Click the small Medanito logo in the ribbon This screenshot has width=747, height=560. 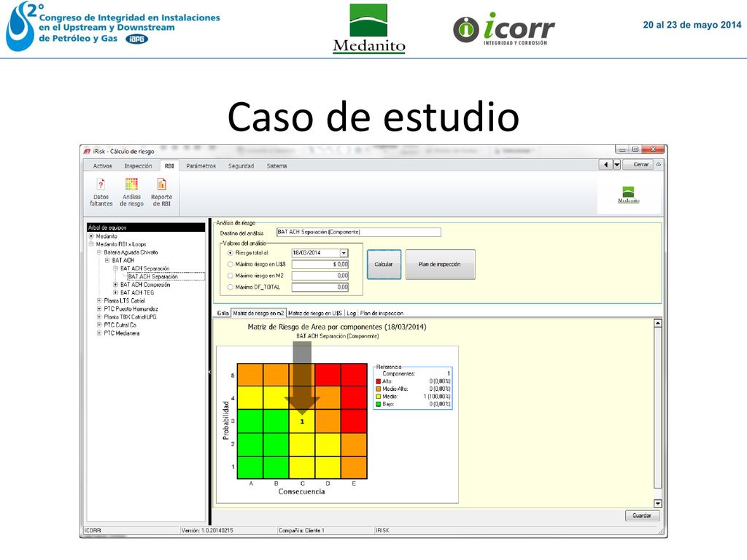pos(628,195)
